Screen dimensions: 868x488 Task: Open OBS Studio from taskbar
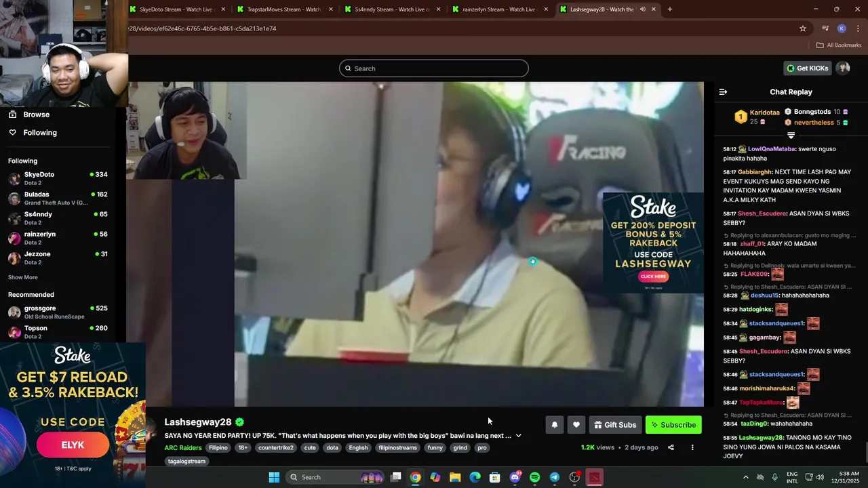point(574,477)
